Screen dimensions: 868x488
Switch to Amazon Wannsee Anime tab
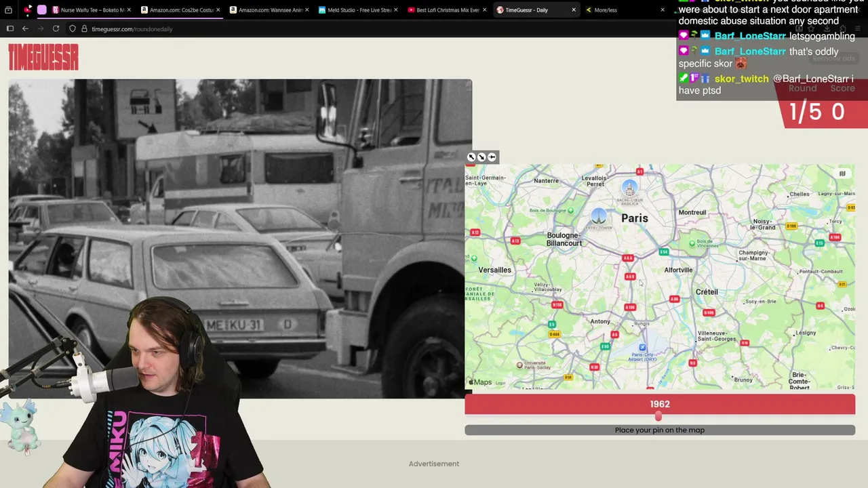(269, 10)
